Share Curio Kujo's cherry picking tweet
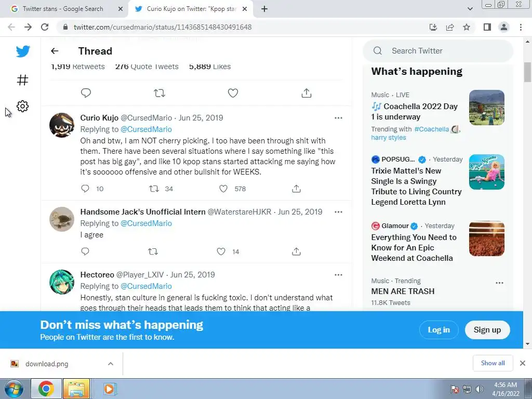 tap(296, 189)
